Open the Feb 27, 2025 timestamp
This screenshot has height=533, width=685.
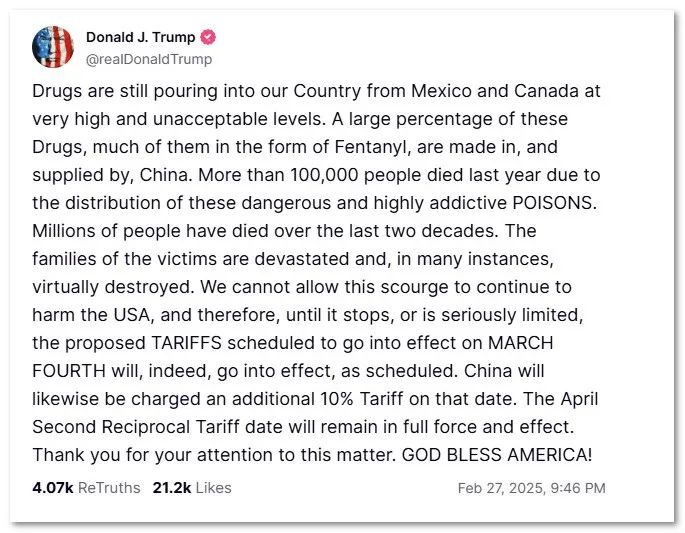pos(531,488)
